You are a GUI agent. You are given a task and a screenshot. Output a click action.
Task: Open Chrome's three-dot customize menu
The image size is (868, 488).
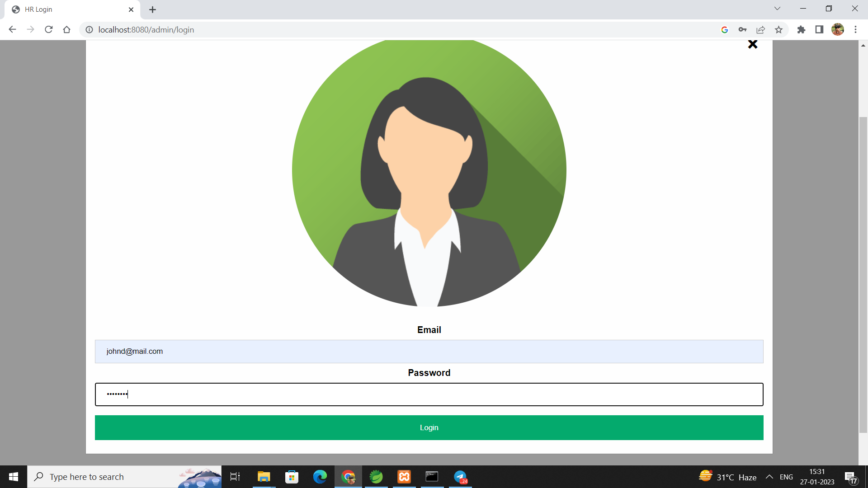[856, 29]
